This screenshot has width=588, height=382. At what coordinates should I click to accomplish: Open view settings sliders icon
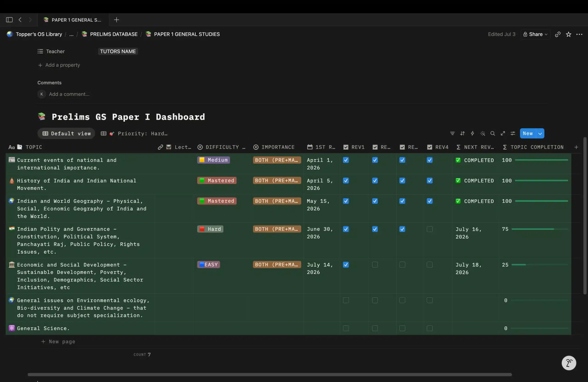513,134
